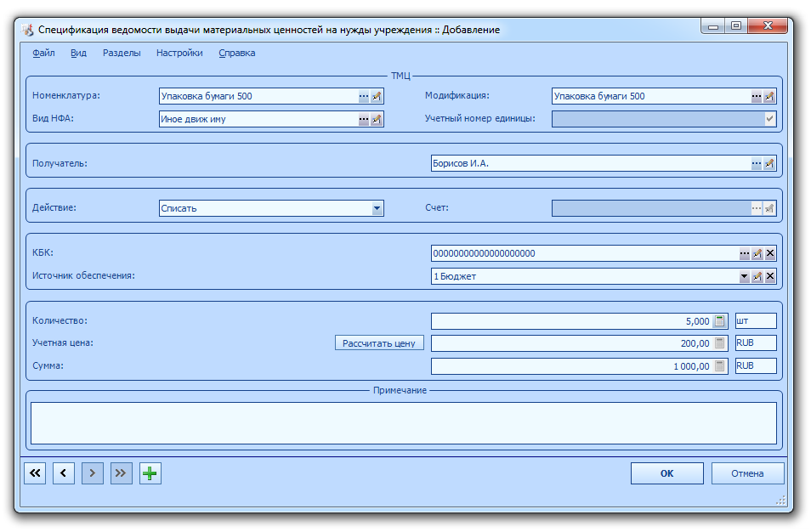Click the Отмена button
Image resolution: width=811 pixels, height=532 pixels.
point(747,473)
